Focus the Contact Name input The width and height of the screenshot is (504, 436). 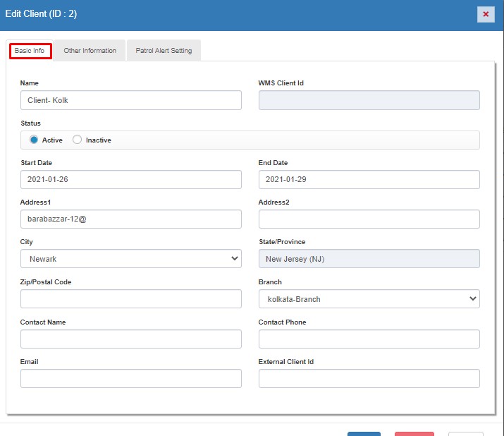click(131, 339)
